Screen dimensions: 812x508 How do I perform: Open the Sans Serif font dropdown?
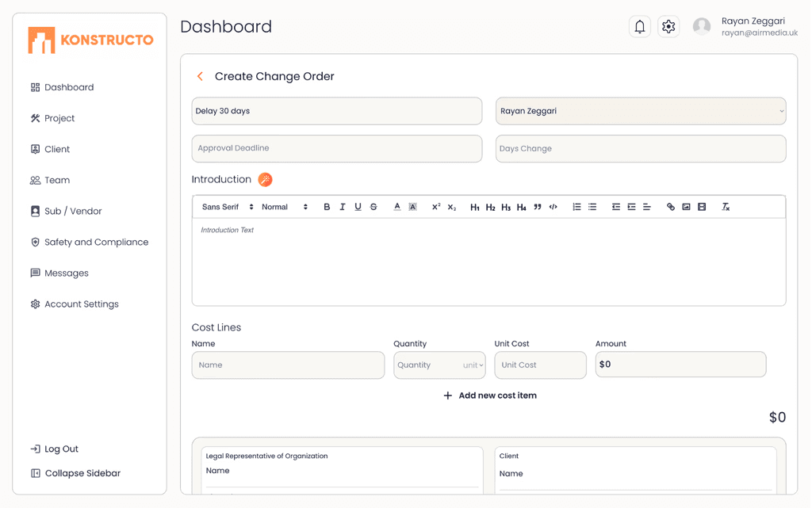point(228,207)
